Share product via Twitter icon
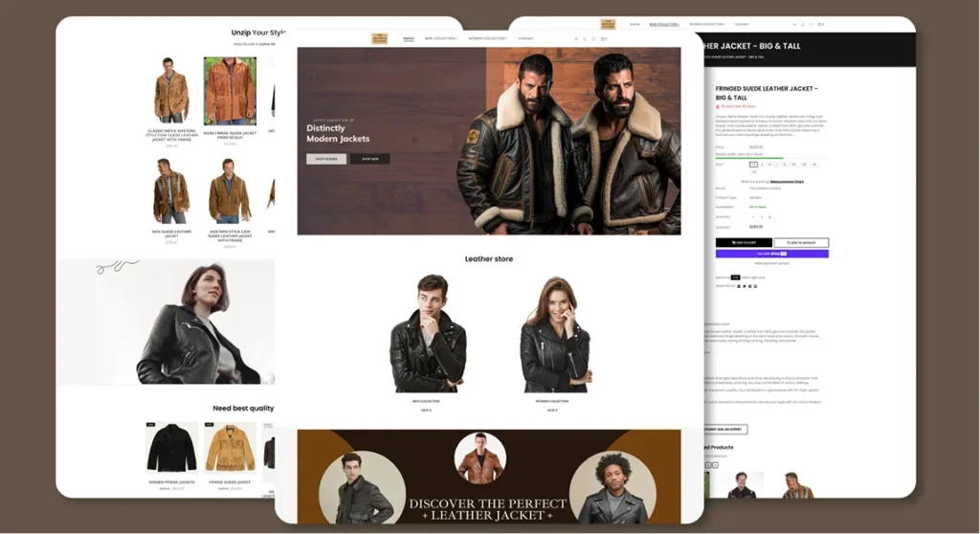Image resolution: width=980 pixels, height=534 pixels. tap(744, 286)
